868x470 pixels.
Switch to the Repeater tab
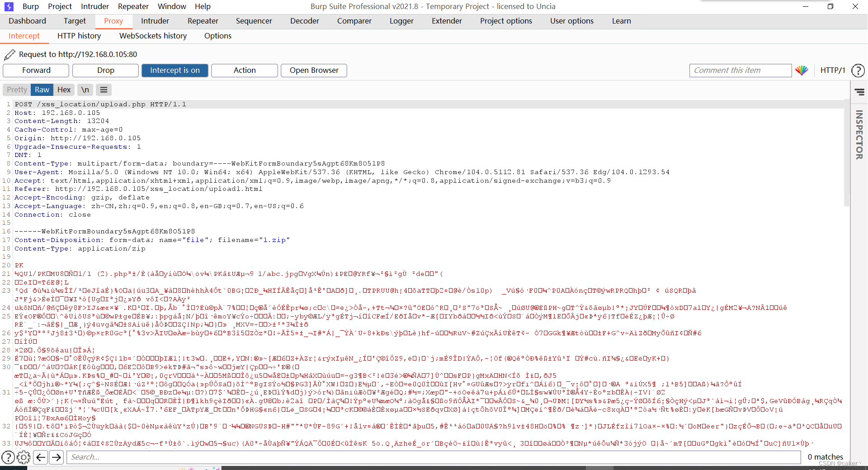203,21
